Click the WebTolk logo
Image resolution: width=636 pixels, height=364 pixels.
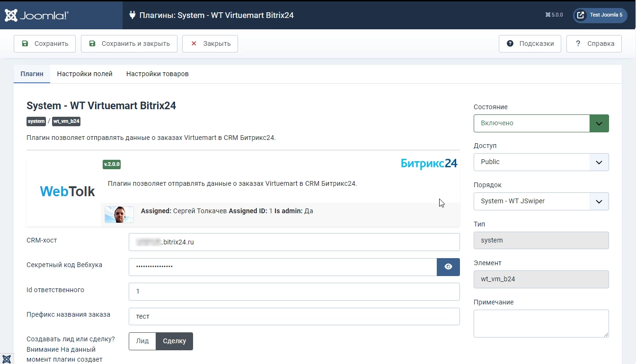tap(67, 191)
